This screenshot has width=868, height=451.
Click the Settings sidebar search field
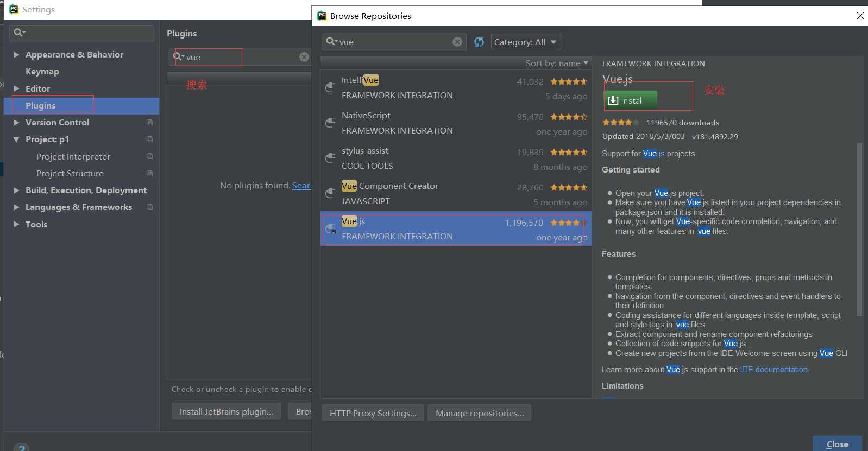point(81,33)
